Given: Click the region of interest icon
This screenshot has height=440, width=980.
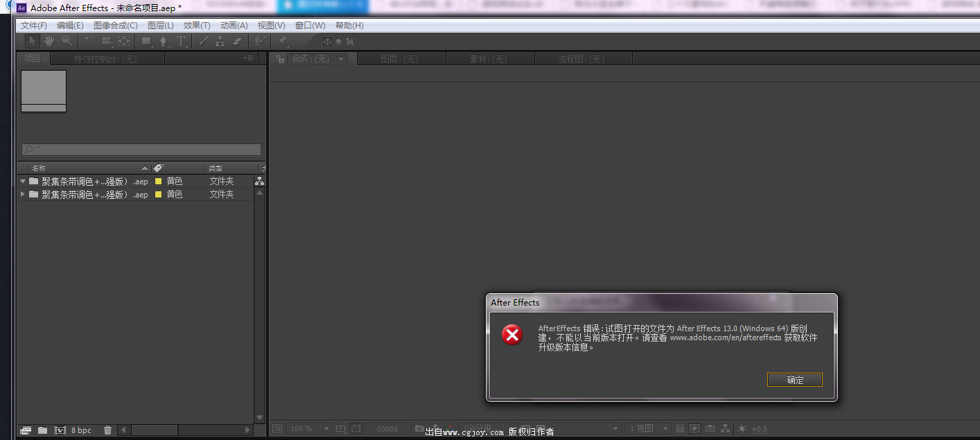Looking at the screenshot, I should click(356, 428).
